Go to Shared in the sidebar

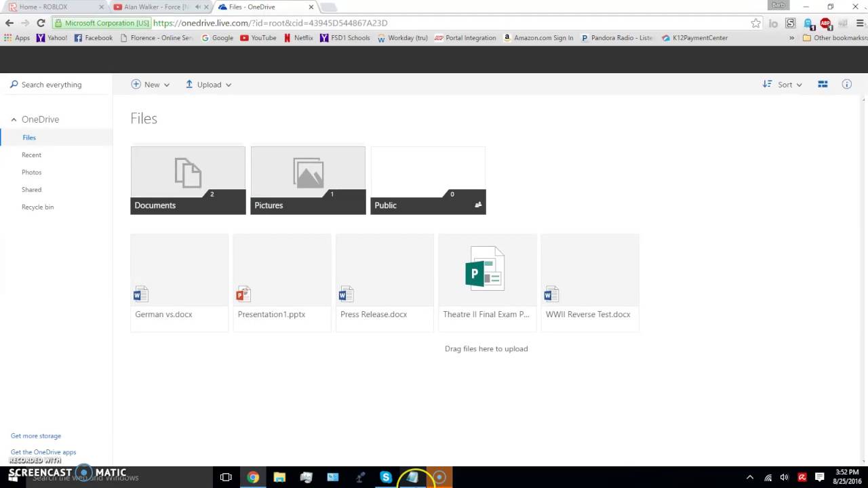tap(31, 190)
